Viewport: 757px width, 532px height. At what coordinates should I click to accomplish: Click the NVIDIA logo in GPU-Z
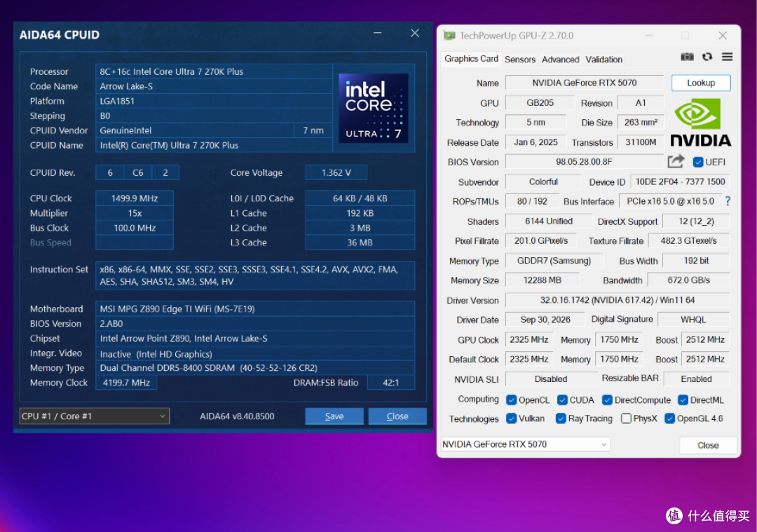tap(700, 122)
